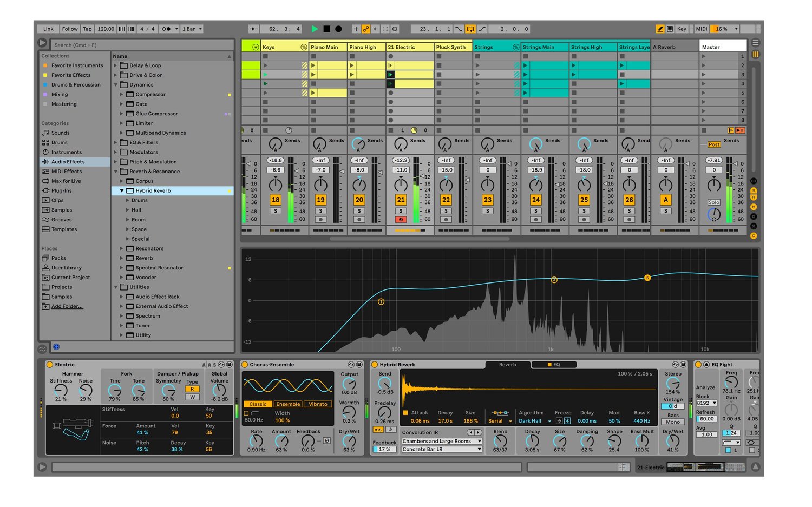Stop playback with the Stop button

(326, 29)
